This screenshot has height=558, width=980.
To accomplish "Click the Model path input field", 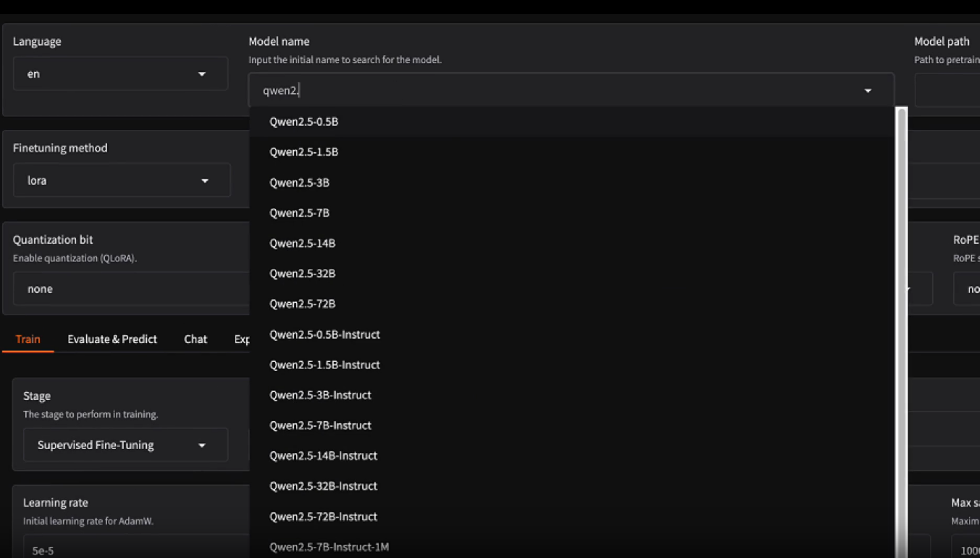I will [948, 90].
